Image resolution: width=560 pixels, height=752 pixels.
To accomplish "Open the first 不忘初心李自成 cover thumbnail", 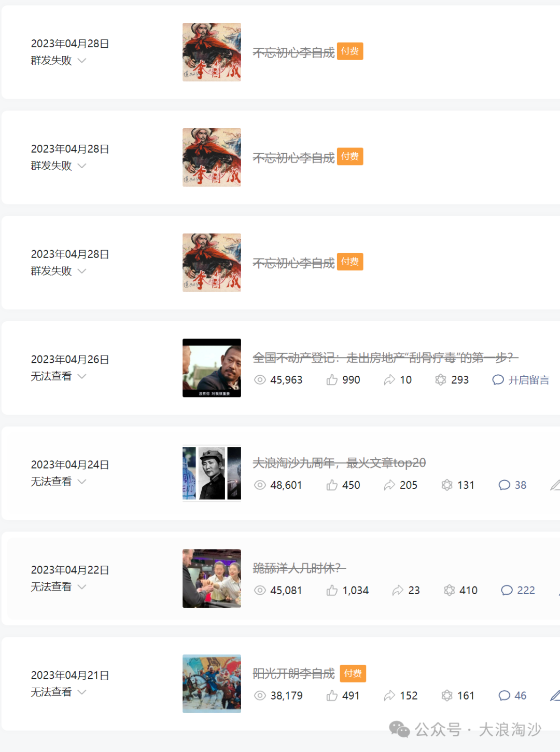I will [212, 52].
